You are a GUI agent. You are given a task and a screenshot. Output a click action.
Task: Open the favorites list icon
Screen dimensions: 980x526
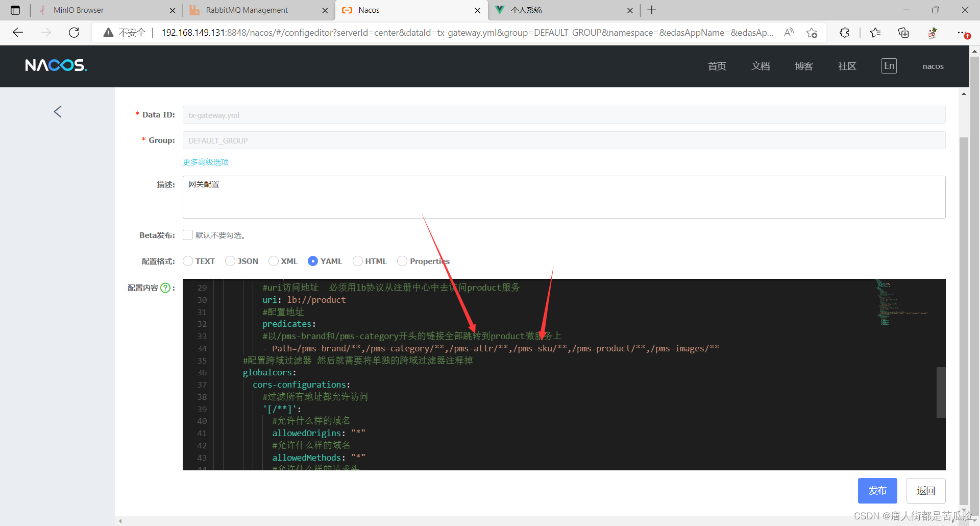coord(875,33)
